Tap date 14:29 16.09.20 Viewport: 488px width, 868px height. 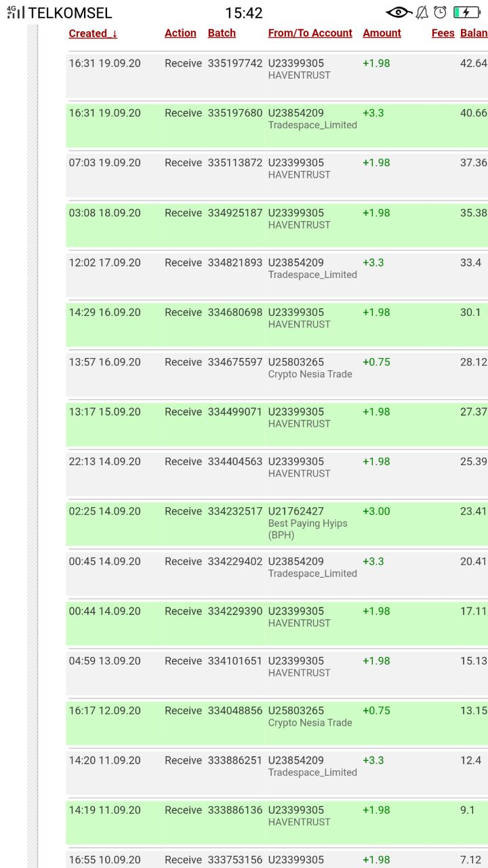point(105,313)
